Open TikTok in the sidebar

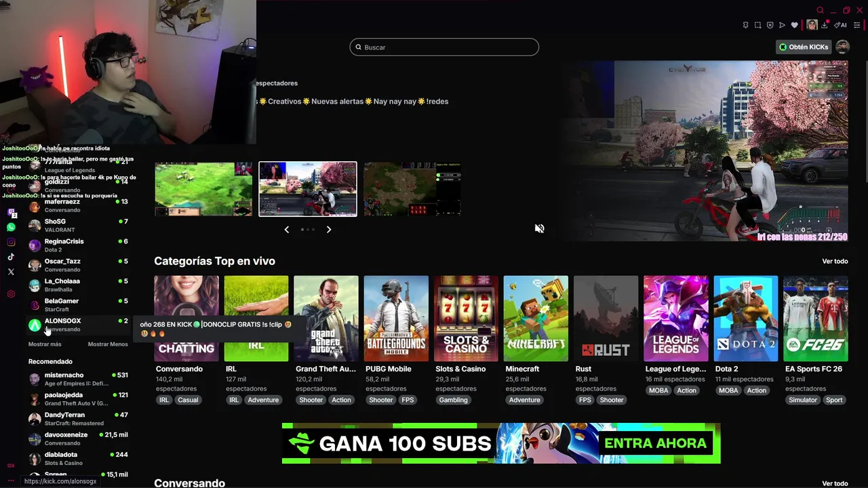click(11, 257)
